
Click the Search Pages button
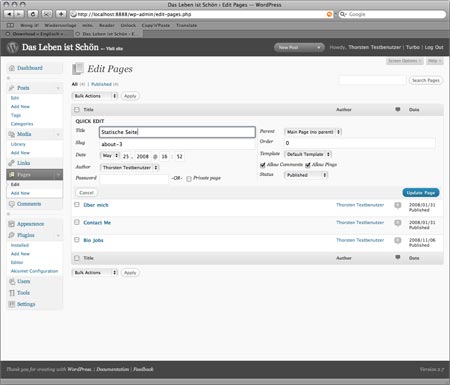[x=426, y=80]
